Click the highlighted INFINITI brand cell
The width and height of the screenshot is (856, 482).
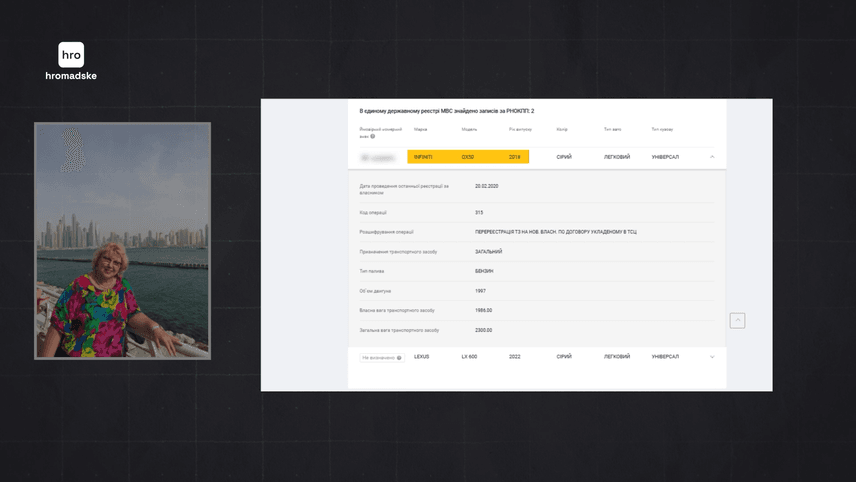click(425, 157)
